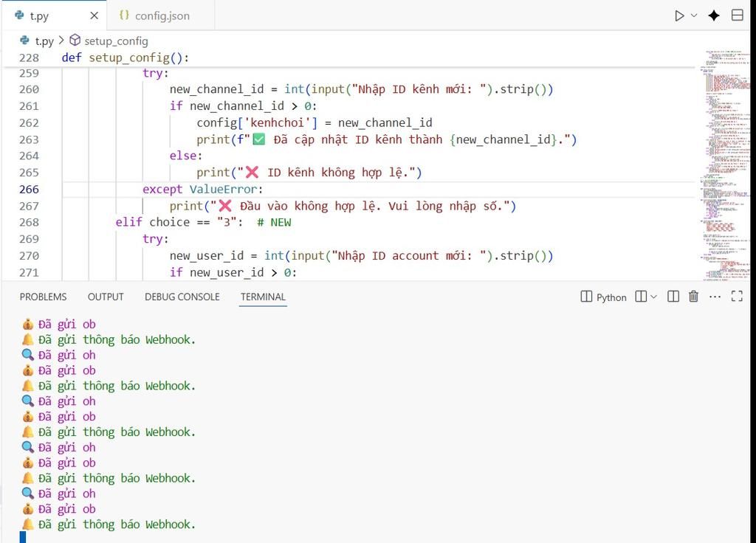Viewport: 756px width, 543px height.
Task: Toggle the editor layout icon at top right
Action: [x=738, y=15]
